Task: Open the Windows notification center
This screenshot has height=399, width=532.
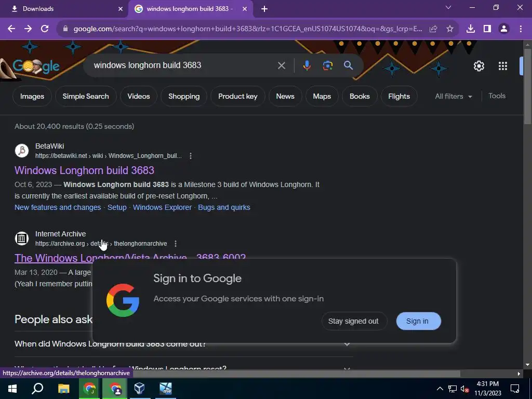Action: click(x=515, y=389)
